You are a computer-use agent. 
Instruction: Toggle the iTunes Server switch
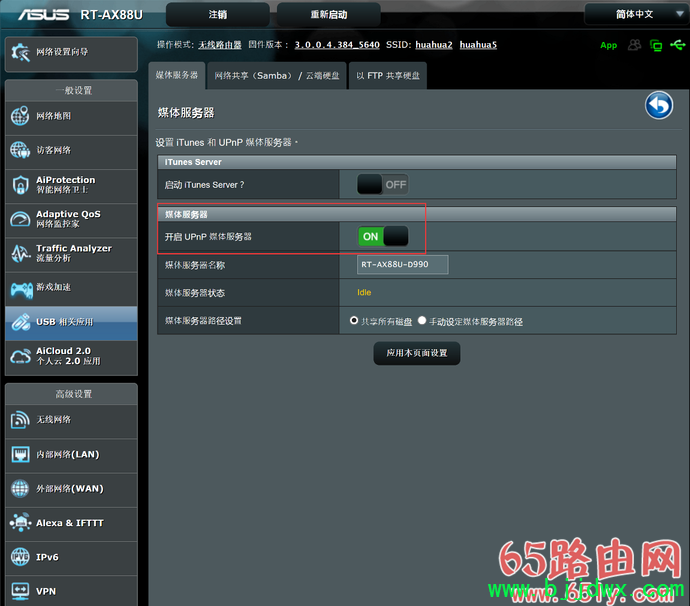coord(382,184)
